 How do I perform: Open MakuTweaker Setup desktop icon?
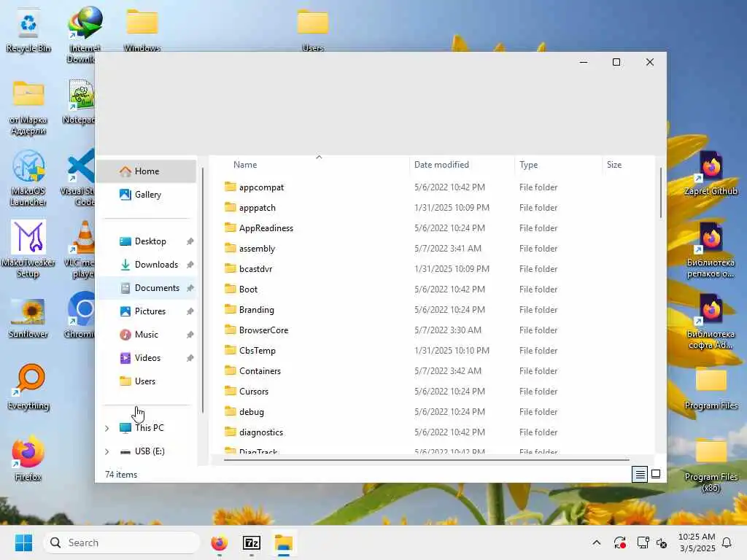(28, 249)
